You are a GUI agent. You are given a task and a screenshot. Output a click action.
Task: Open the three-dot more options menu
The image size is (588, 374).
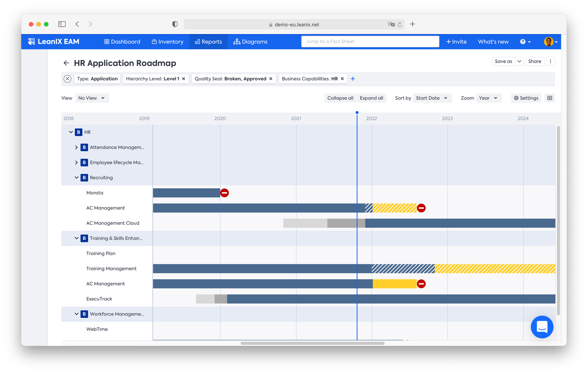point(550,61)
